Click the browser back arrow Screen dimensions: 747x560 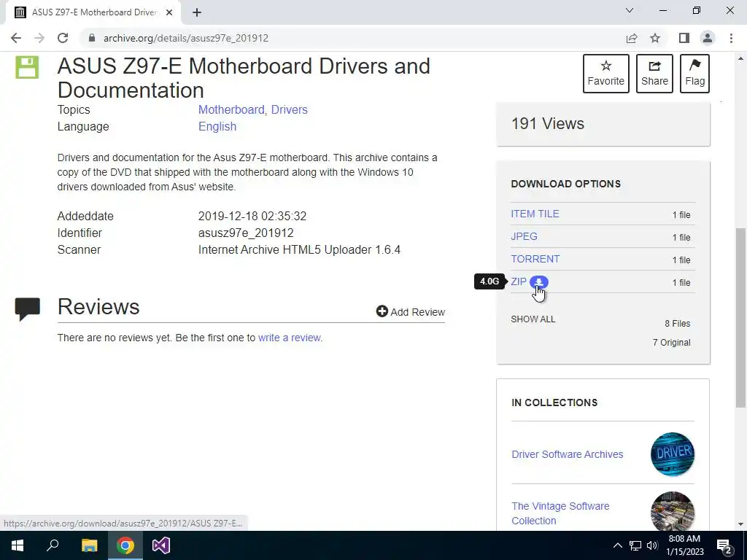tap(16, 38)
